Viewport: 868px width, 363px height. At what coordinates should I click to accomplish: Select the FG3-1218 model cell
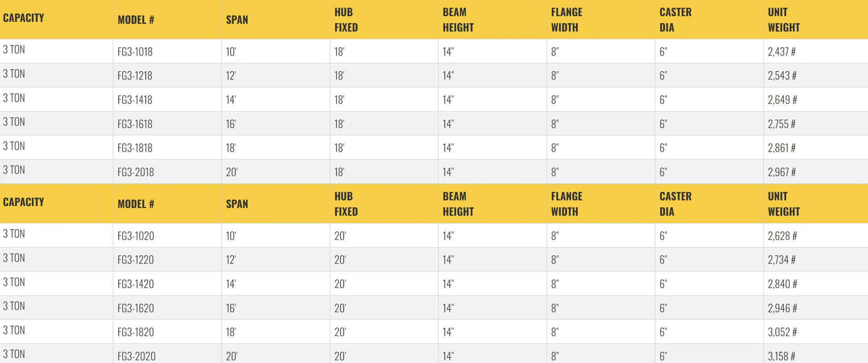coord(135,76)
